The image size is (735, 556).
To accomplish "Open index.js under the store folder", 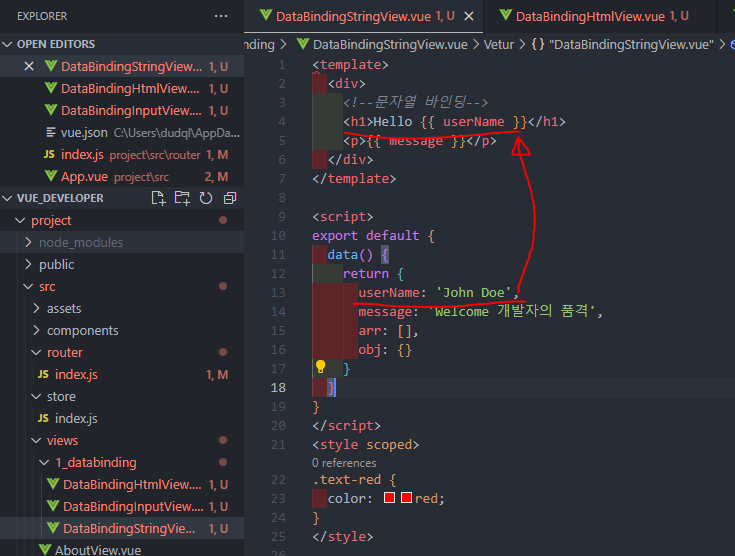I will [x=122, y=419].
